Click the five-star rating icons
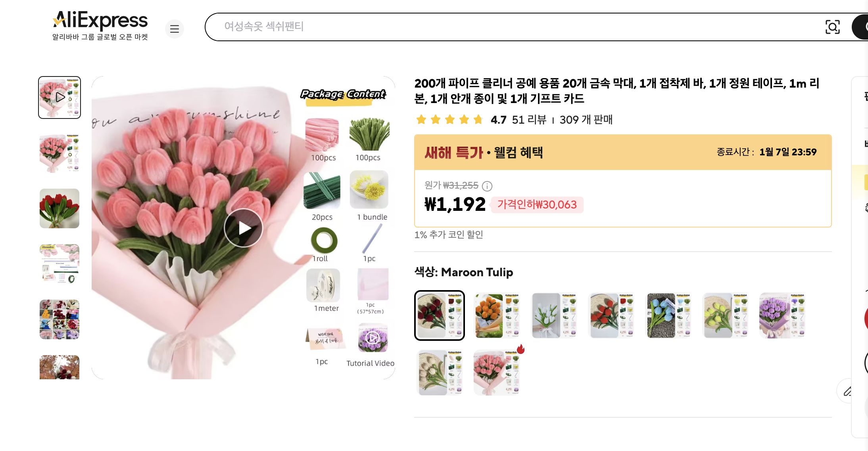Screen dimensions: 868x451 (449, 119)
